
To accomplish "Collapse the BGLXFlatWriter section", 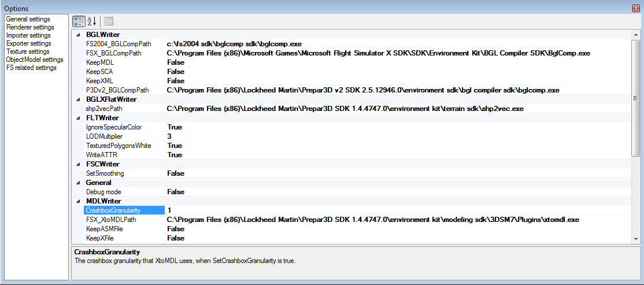I will click(78, 99).
